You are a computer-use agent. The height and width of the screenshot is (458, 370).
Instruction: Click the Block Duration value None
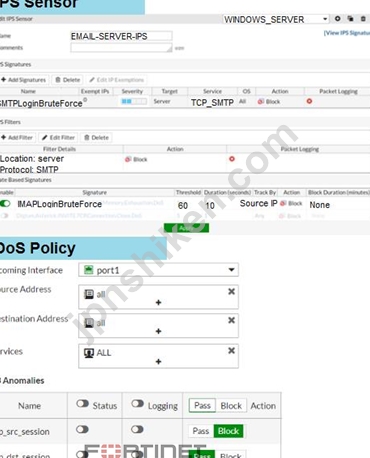pyautogui.click(x=319, y=205)
